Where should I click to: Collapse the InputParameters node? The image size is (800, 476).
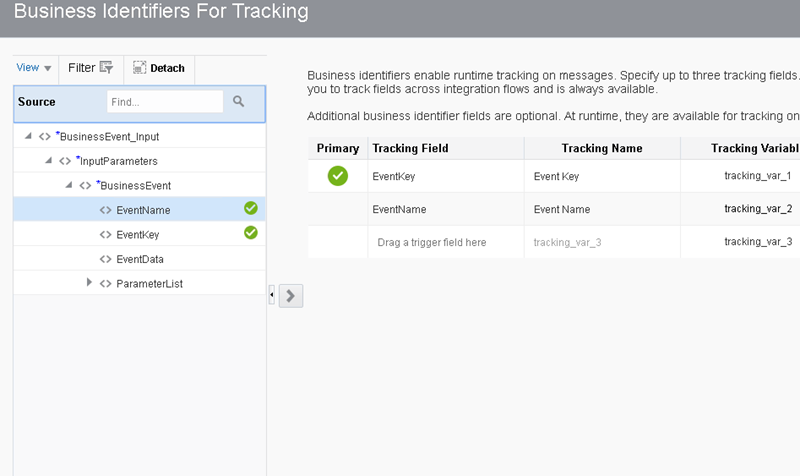coord(48,160)
